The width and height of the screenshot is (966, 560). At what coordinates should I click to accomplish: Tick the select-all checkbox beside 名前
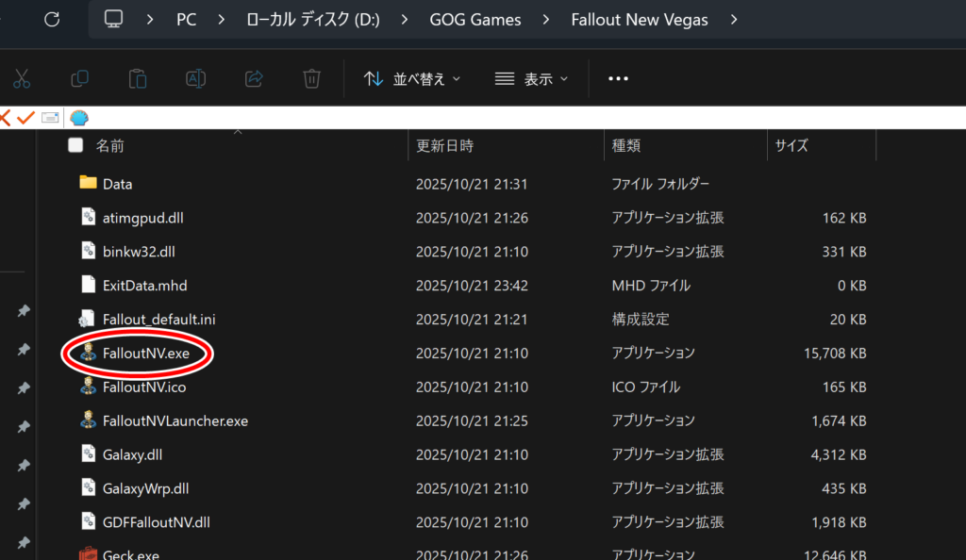75,145
